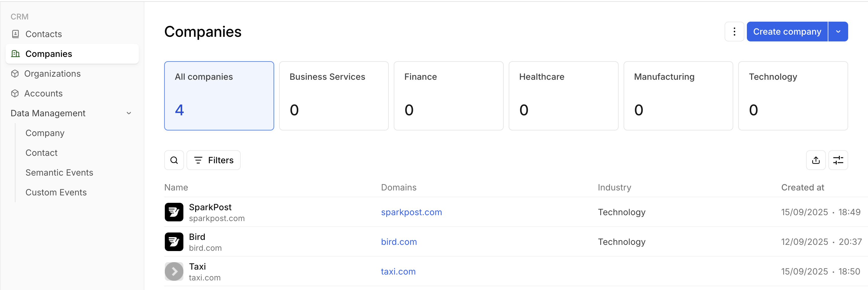Viewport: 868px width, 290px height.
Task: Open table column settings icon
Action: pyautogui.click(x=838, y=160)
